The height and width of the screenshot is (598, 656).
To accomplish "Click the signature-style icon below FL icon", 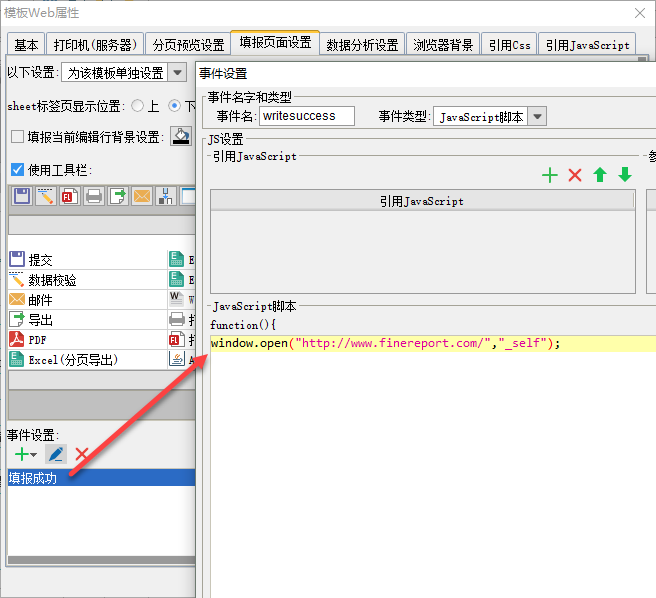I will pyautogui.click(x=177, y=359).
